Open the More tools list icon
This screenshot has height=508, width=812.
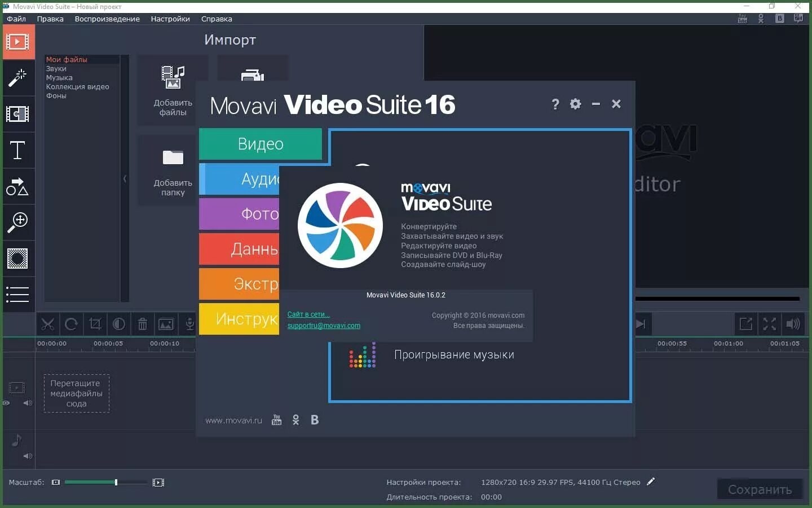tap(18, 295)
